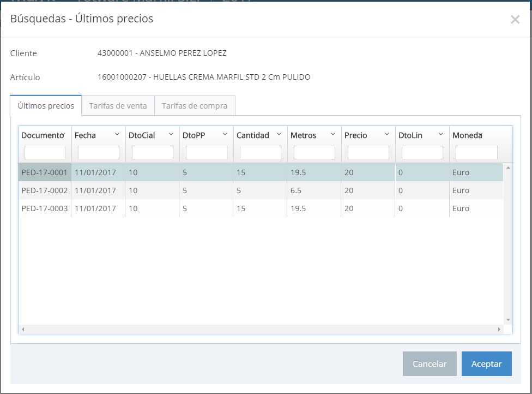Open the Cantidad column dropdown arrow
The image size is (532, 394).
click(279, 134)
